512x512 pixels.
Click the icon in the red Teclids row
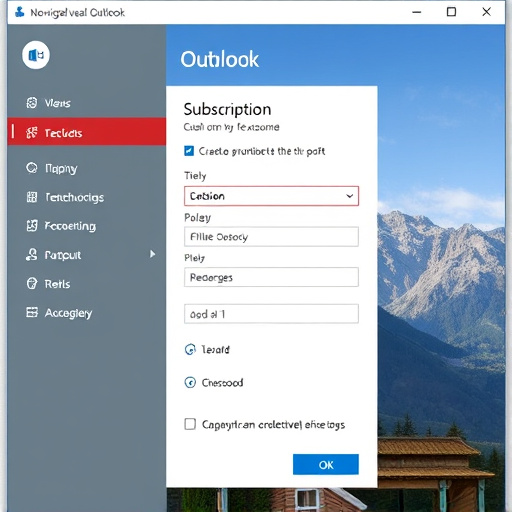click(32, 133)
